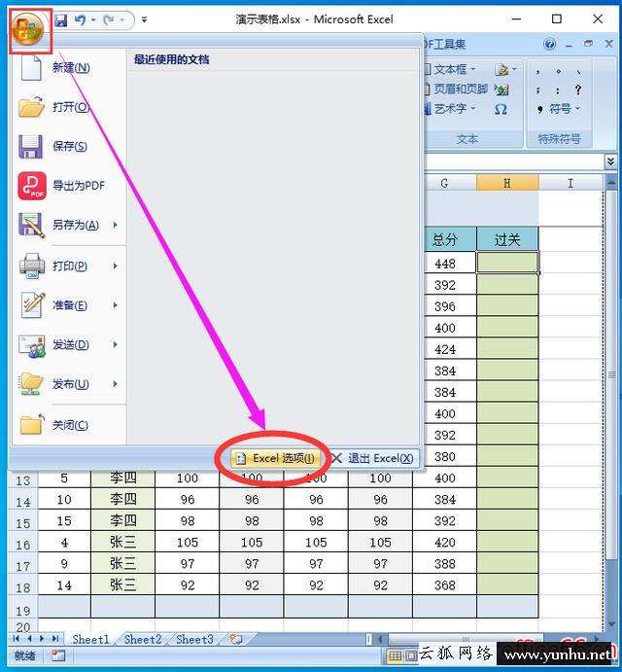Click the question mark special symbol
This screenshot has height=672, width=622.
pyautogui.click(x=578, y=89)
